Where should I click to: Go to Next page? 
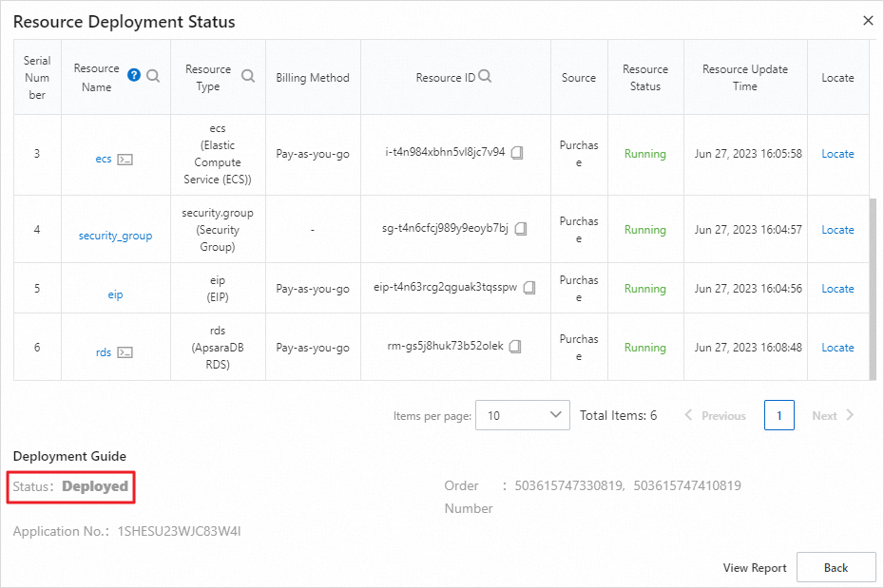[x=833, y=416]
